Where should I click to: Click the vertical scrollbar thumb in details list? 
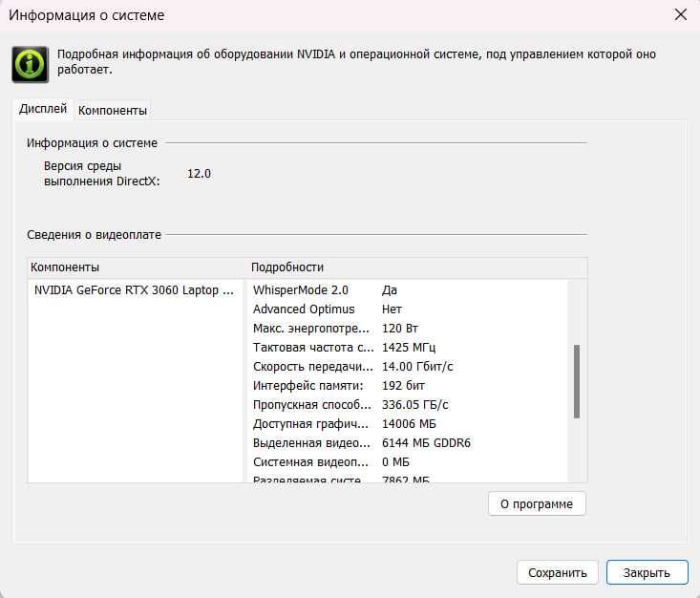tap(577, 381)
